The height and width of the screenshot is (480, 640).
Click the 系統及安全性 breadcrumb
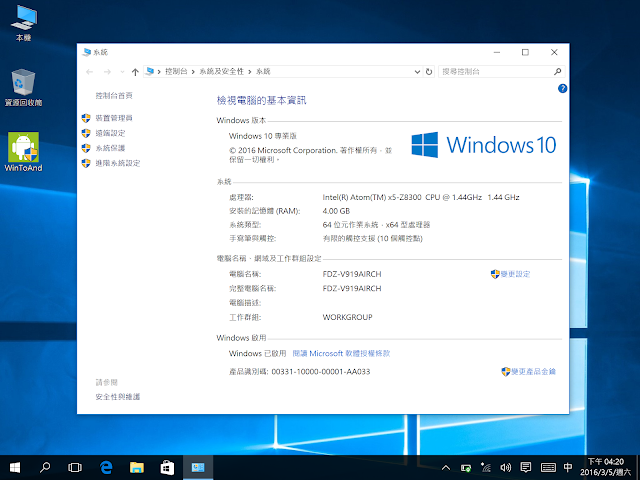click(x=221, y=71)
